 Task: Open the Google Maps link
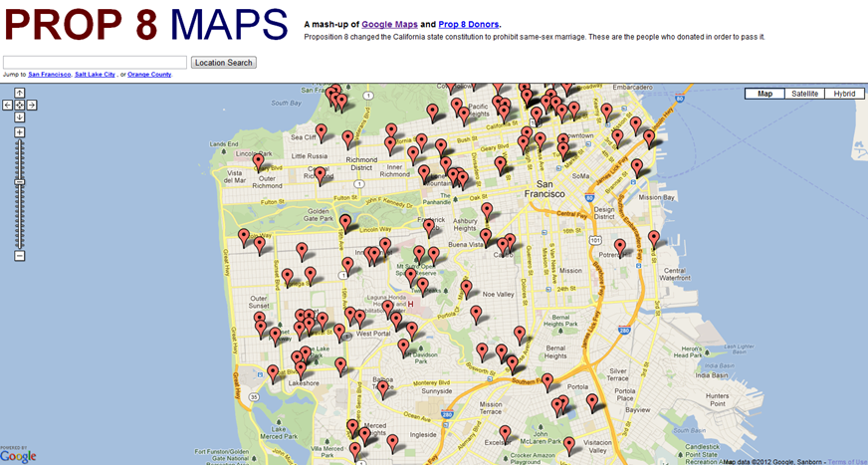point(390,24)
